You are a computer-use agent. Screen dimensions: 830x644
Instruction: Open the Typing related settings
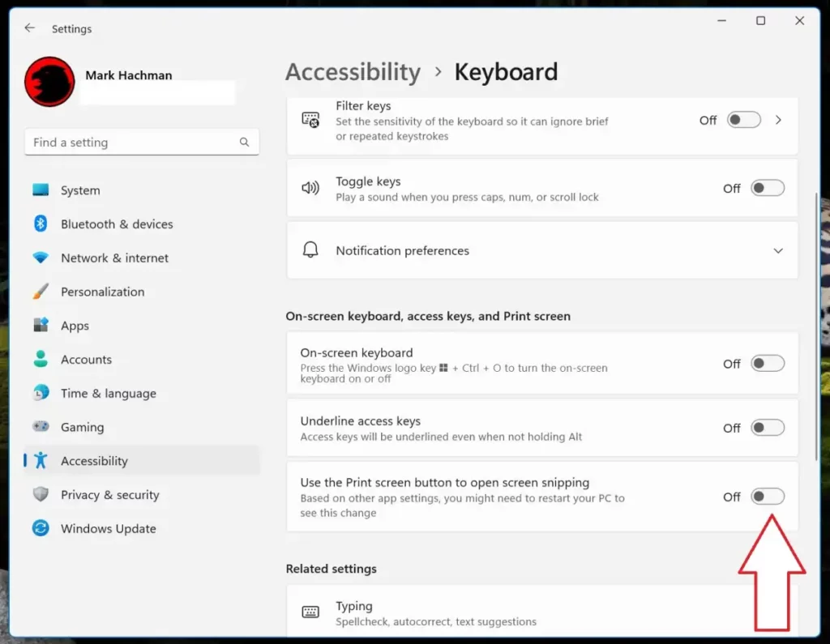click(x=542, y=612)
